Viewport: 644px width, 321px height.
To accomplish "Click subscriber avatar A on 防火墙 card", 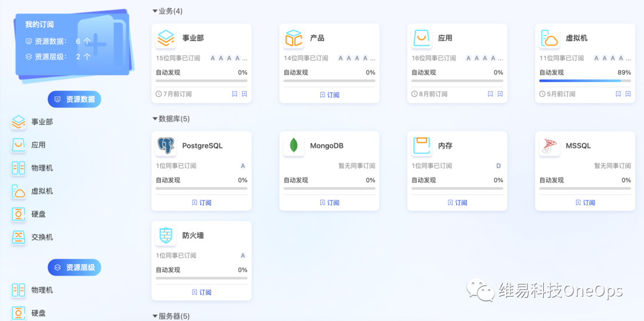I will pyautogui.click(x=243, y=256).
